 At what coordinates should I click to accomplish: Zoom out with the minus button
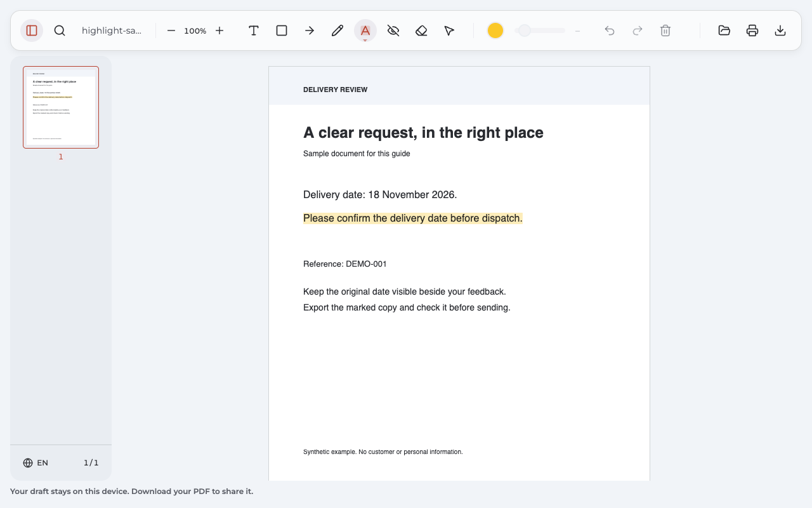tap(171, 30)
